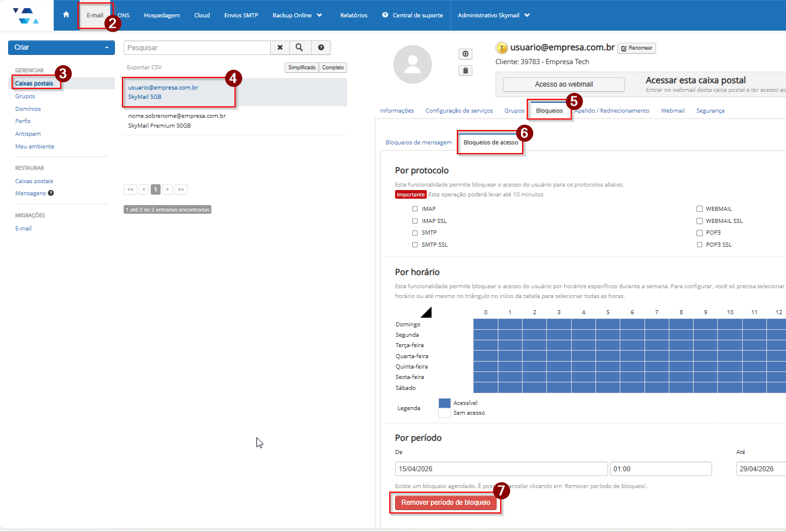This screenshot has width=786, height=532.
Task: Clear search with the X icon
Action: click(x=280, y=47)
